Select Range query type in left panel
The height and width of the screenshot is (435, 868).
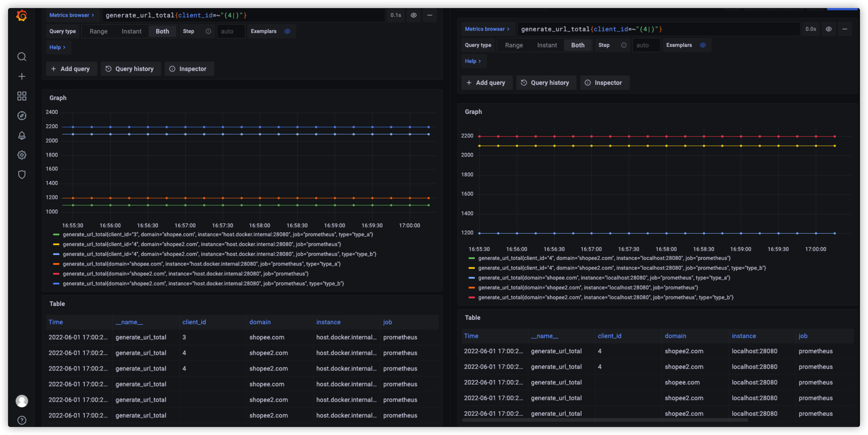point(98,31)
